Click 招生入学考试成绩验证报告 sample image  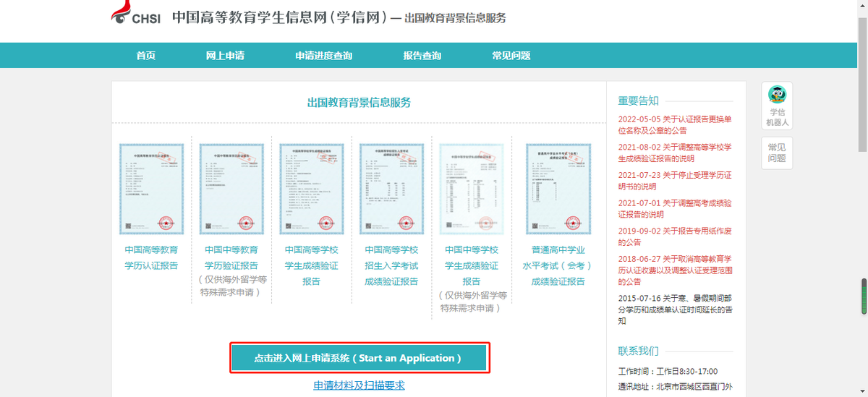click(x=391, y=188)
